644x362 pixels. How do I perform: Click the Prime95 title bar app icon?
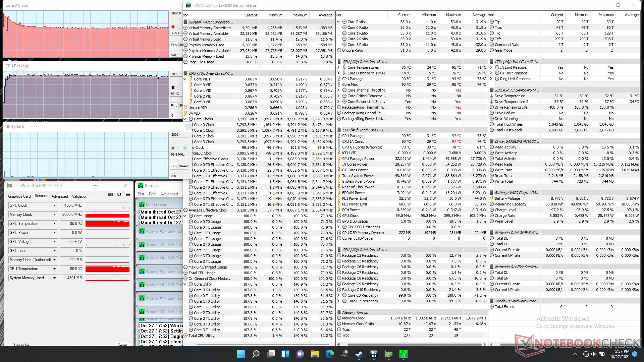pos(141,185)
